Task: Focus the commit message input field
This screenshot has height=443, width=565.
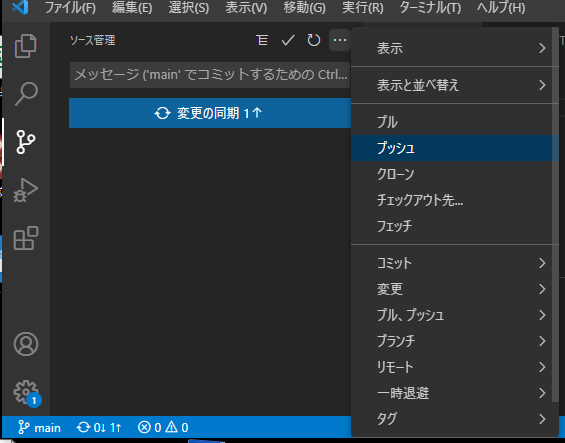Action: (210, 75)
